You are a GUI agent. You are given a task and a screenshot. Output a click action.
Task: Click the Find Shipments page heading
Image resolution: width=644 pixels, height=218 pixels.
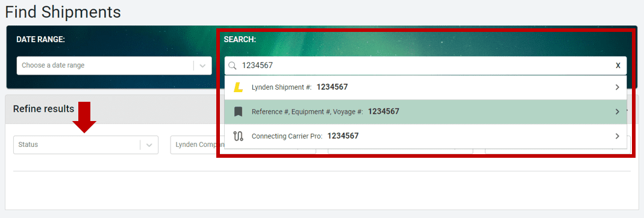point(63,12)
